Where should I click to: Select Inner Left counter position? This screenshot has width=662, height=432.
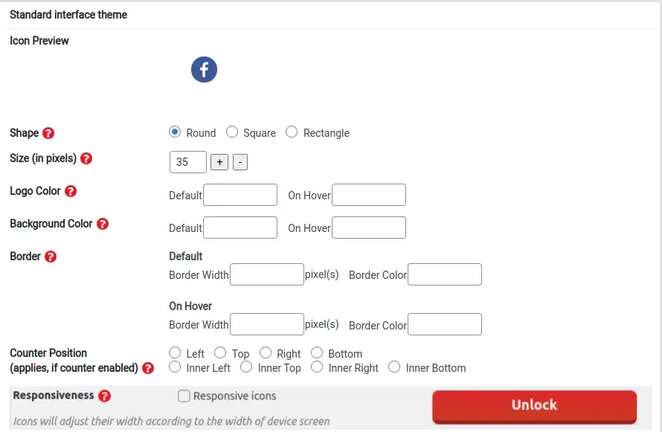175,367
